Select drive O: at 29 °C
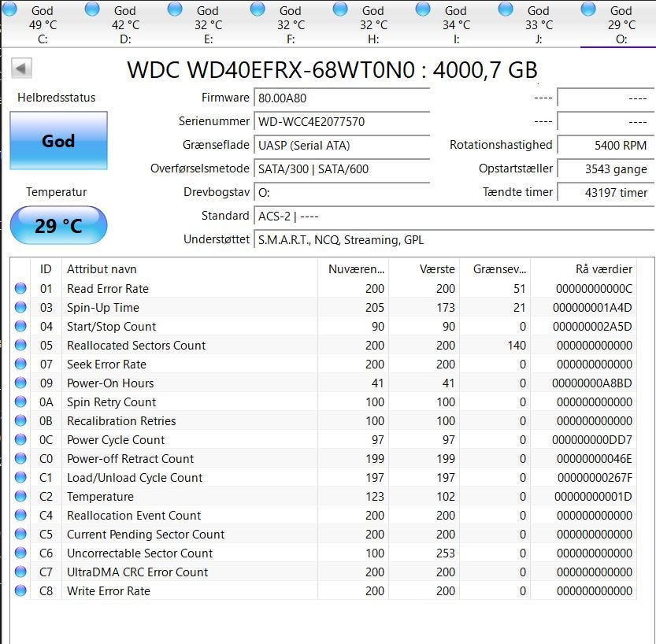Image resolution: width=656 pixels, height=644 pixels. (x=618, y=24)
